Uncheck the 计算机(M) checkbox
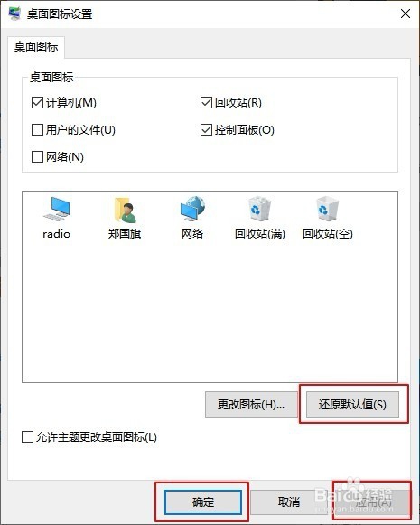 coord(37,102)
